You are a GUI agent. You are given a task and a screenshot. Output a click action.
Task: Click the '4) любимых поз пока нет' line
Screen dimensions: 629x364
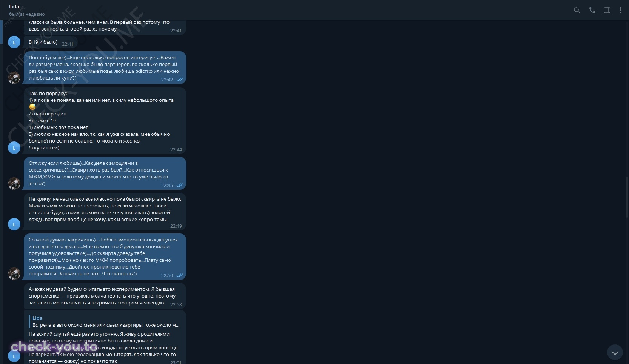point(58,127)
